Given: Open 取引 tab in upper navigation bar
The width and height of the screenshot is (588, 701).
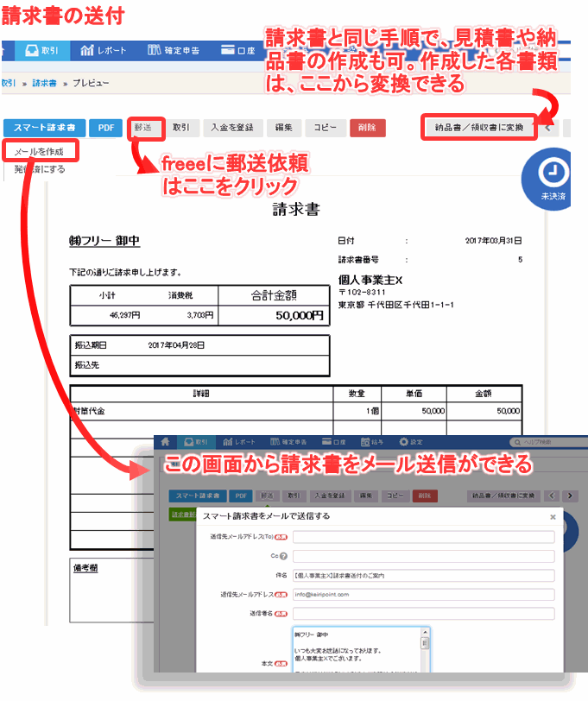Looking at the screenshot, I should 42,51.
